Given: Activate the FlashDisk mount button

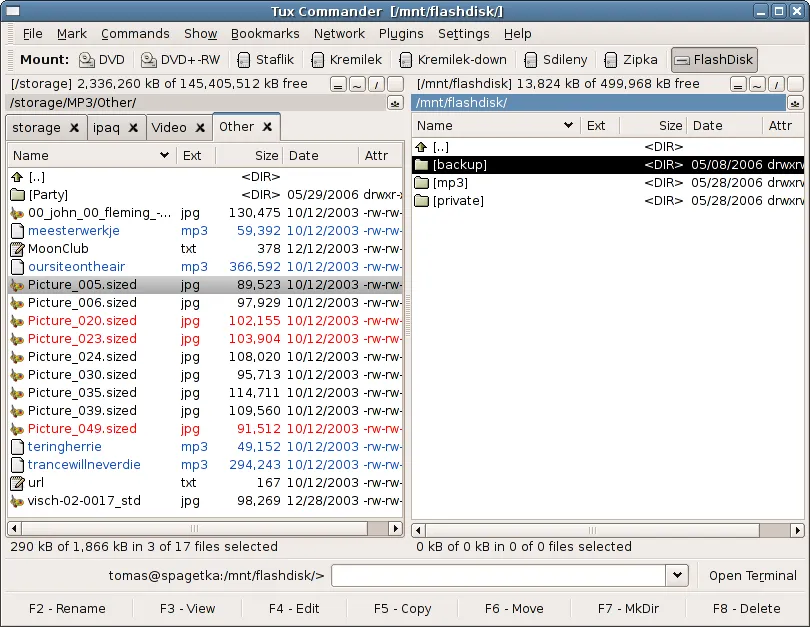Looking at the screenshot, I should (713, 59).
